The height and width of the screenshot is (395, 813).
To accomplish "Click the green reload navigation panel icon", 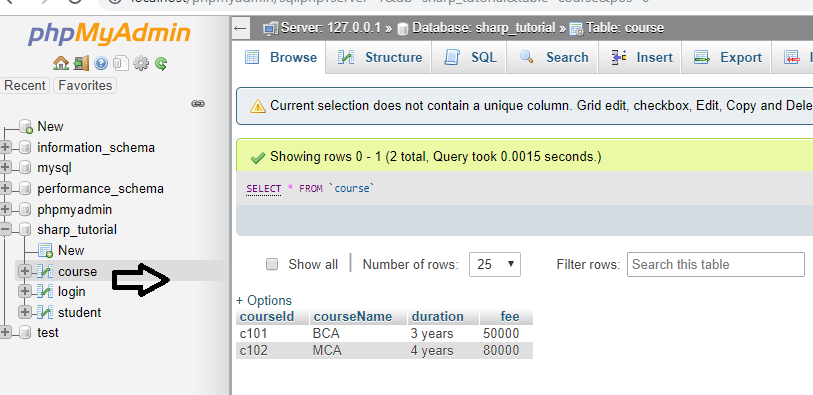I will click(161, 64).
